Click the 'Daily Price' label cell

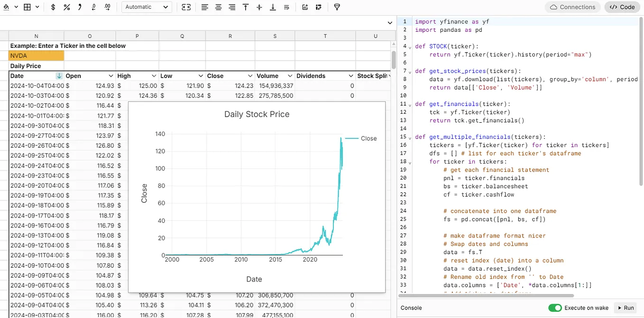click(37, 66)
